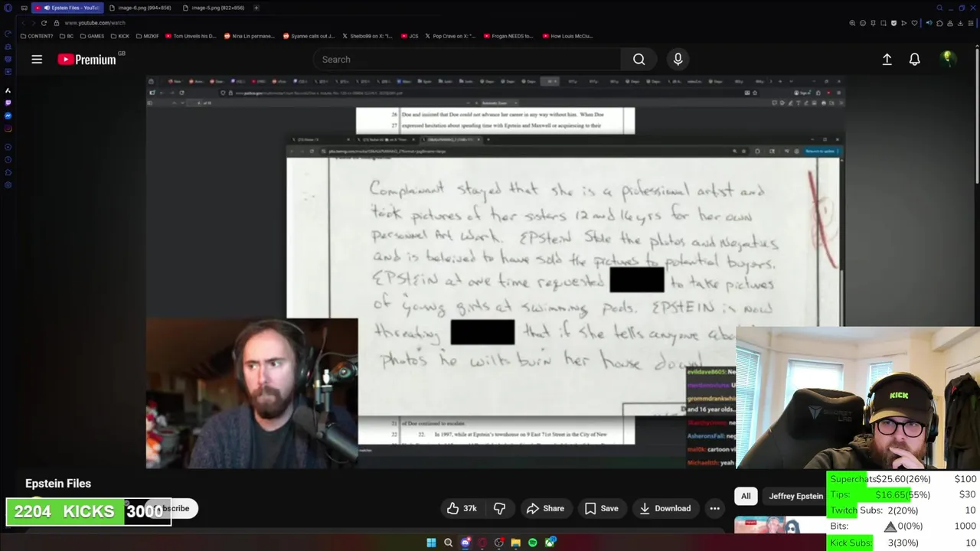This screenshot has height=551, width=980.
Task: Open extensions cube in the sidebar
Action: (x=8, y=173)
